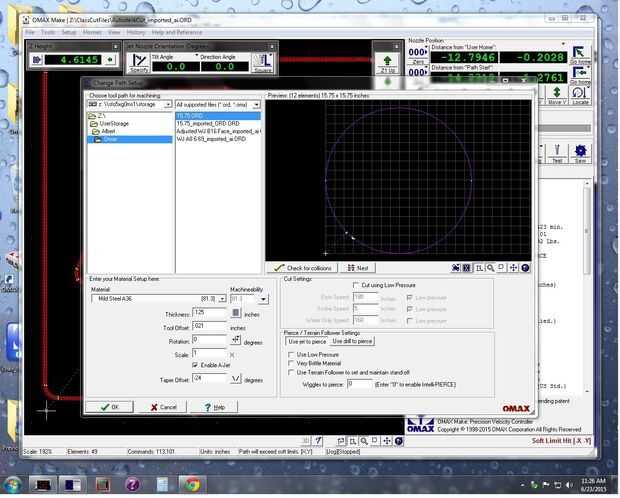Open Chrome from the Windows taskbar
Screen dimensions: 620x498
click(191, 484)
